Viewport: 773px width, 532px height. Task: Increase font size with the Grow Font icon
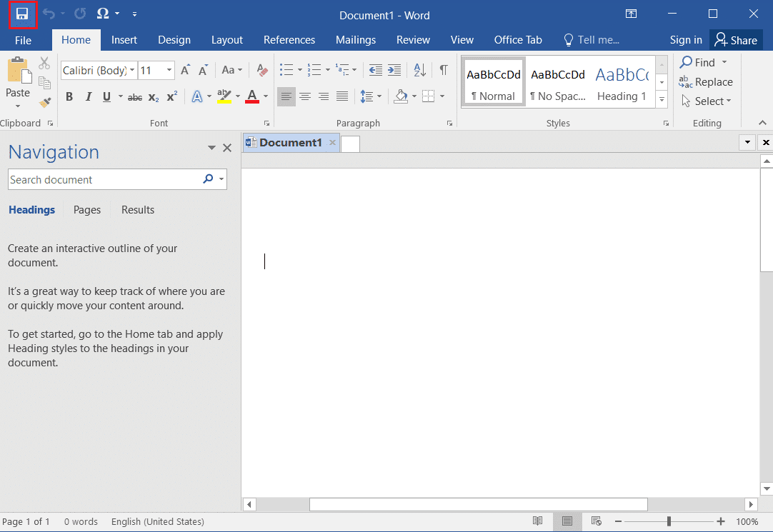(x=185, y=71)
